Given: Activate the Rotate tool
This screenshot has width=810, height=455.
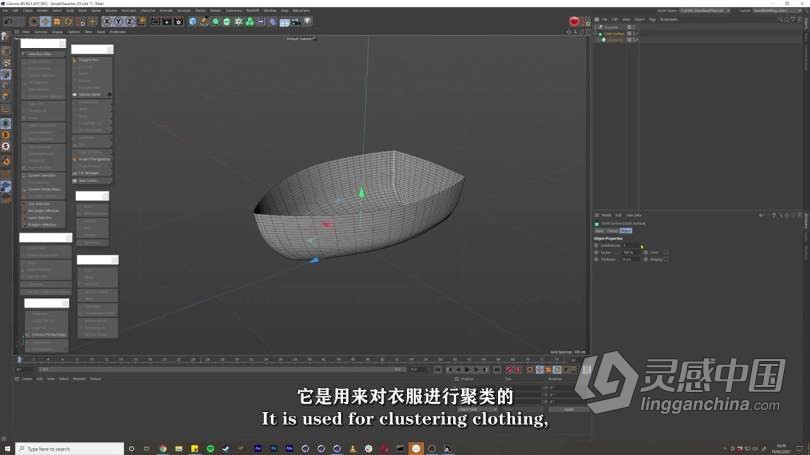Looking at the screenshot, I should click(x=68, y=22).
